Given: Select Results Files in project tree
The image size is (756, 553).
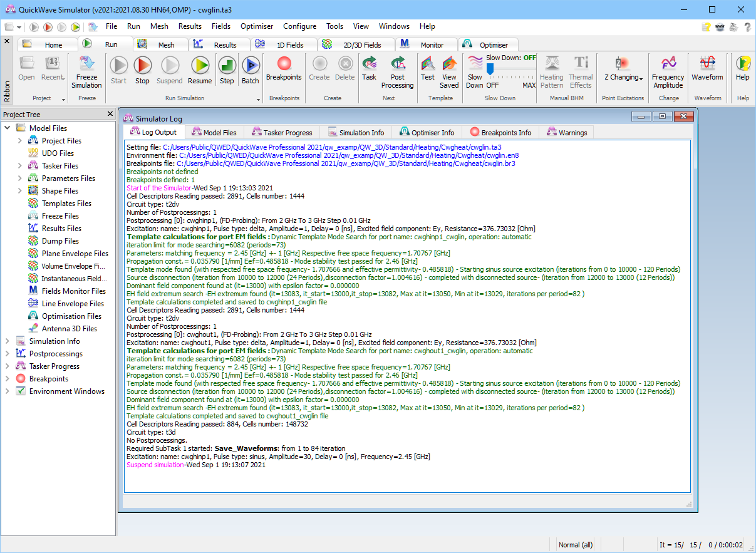Looking at the screenshot, I should pyautogui.click(x=61, y=229).
